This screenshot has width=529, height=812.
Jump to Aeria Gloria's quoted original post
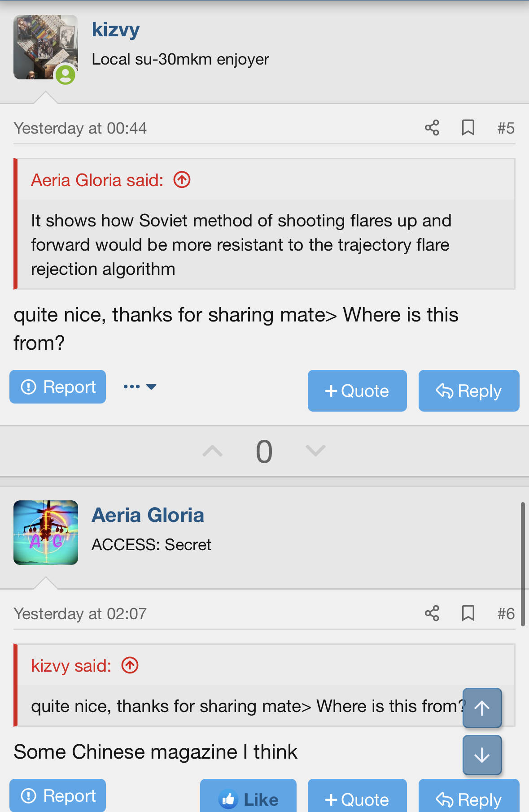coord(182,180)
